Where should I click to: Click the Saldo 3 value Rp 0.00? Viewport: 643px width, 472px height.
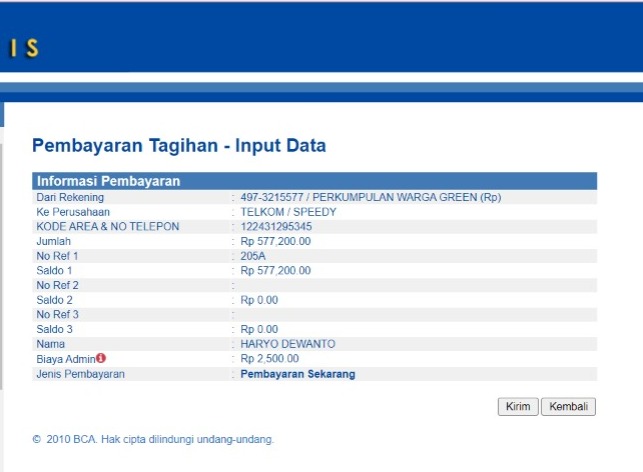point(259,329)
